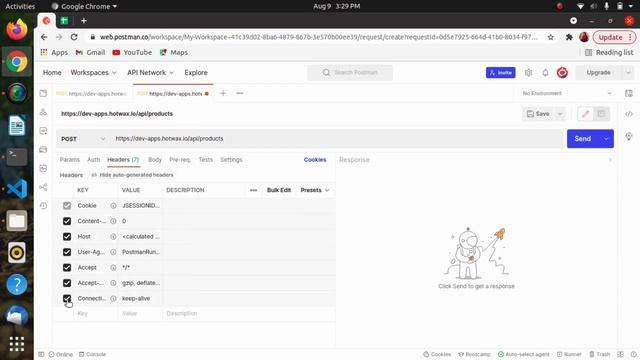640x360 pixels.
Task: Open the tab options ellipsis menu
Action: coord(240,93)
